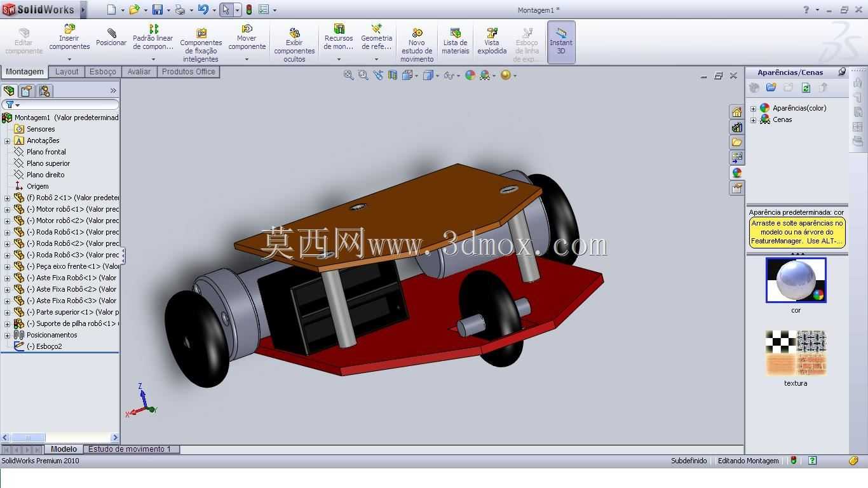Click the Edit Appearance color sphere in view toolbar
This screenshot has width=868, height=488.
point(470,75)
